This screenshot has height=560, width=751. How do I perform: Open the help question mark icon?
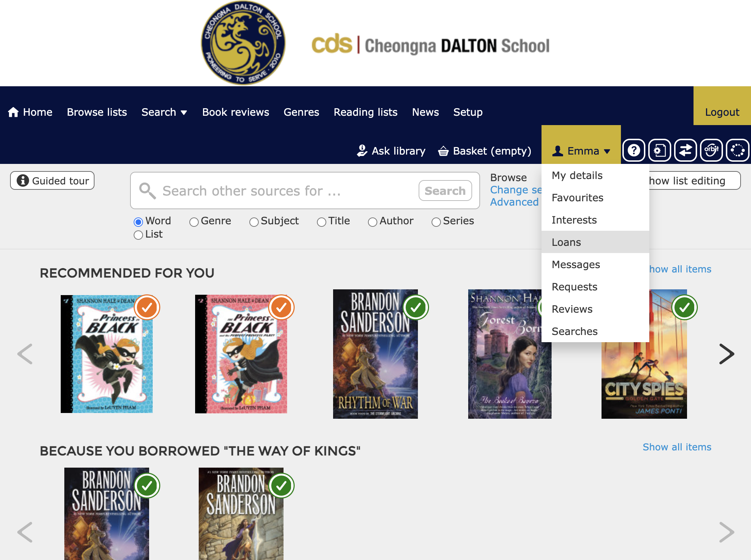[x=634, y=150]
